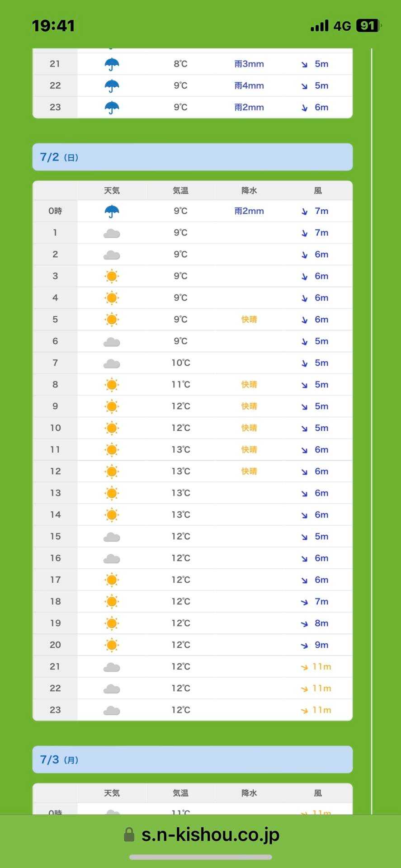This screenshot has width=401, height=868.
Task: Tap the 風 column header under 7/2
Action: pyautogui.click(x=318, y=191)
